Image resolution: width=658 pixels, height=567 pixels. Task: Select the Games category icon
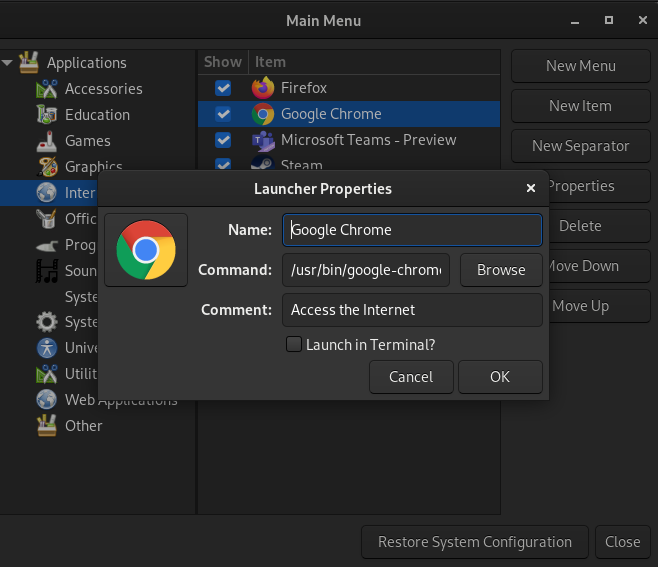pos(47,141)
